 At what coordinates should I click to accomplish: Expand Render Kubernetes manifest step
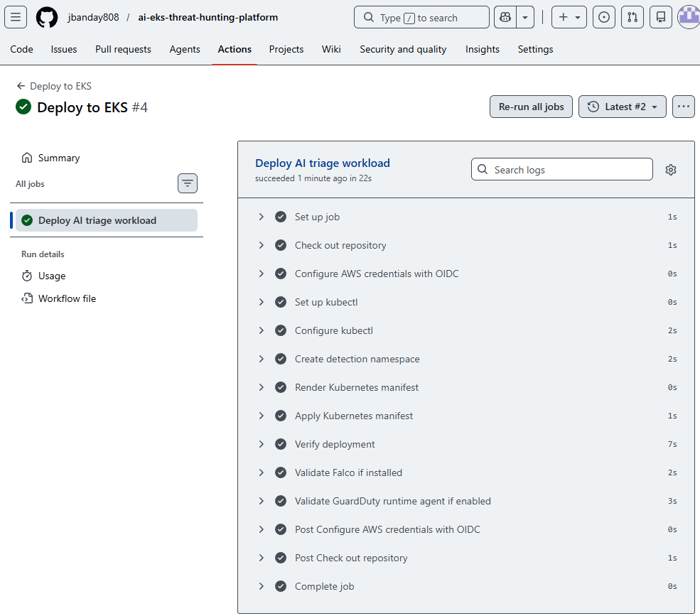tap(466, 387)
